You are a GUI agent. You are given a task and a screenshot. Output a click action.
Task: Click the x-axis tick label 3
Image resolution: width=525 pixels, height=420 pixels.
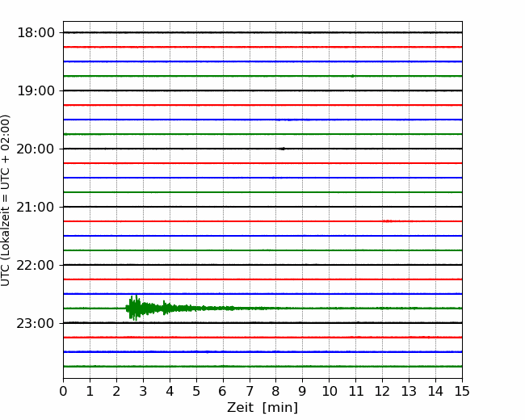(x=143, y=391)
